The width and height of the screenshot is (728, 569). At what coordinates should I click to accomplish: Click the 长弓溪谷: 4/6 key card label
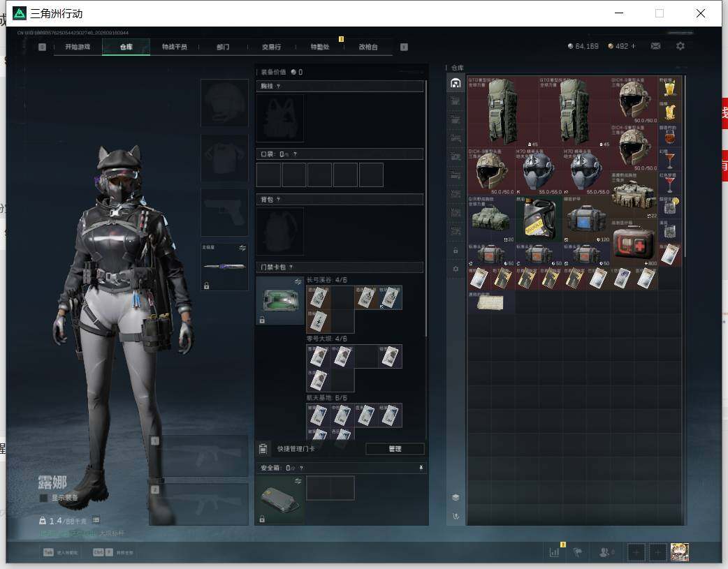coord(327,280)
